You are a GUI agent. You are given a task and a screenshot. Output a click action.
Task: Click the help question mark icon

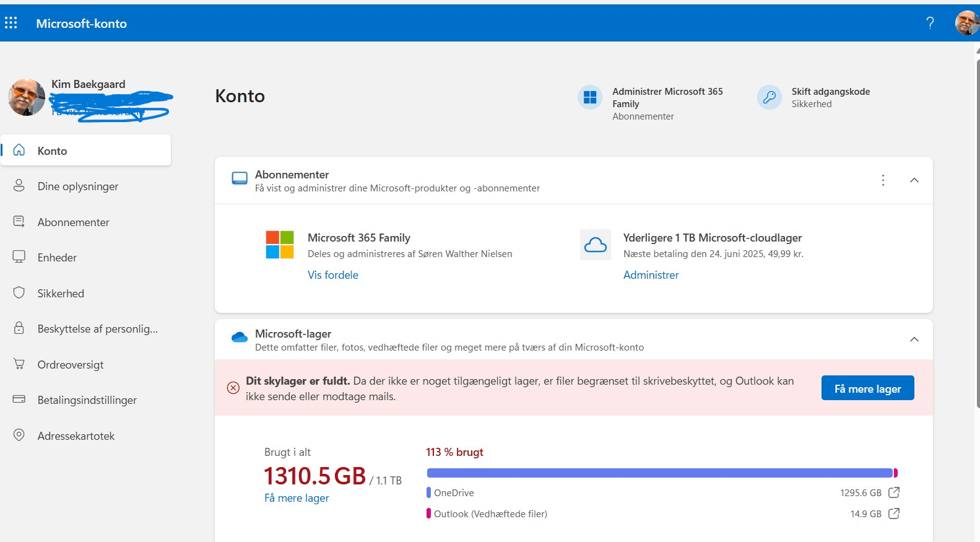click(x=930, y=23)
